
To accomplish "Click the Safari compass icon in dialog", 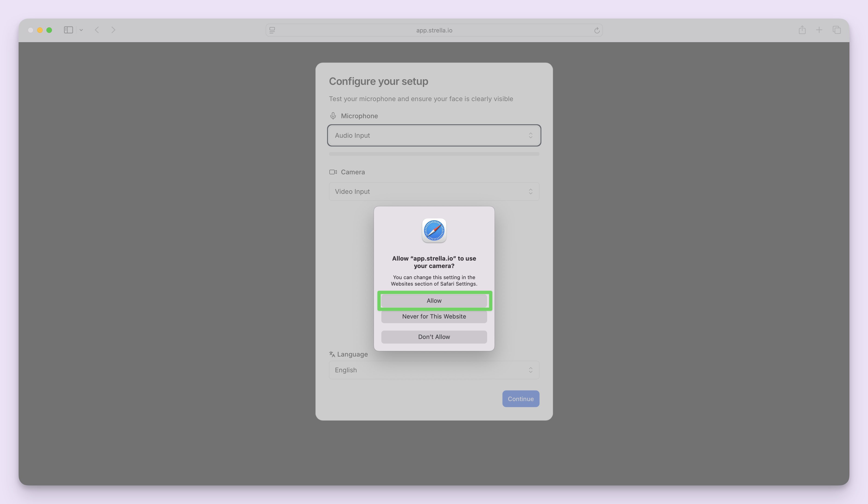I will pos(434,230).
